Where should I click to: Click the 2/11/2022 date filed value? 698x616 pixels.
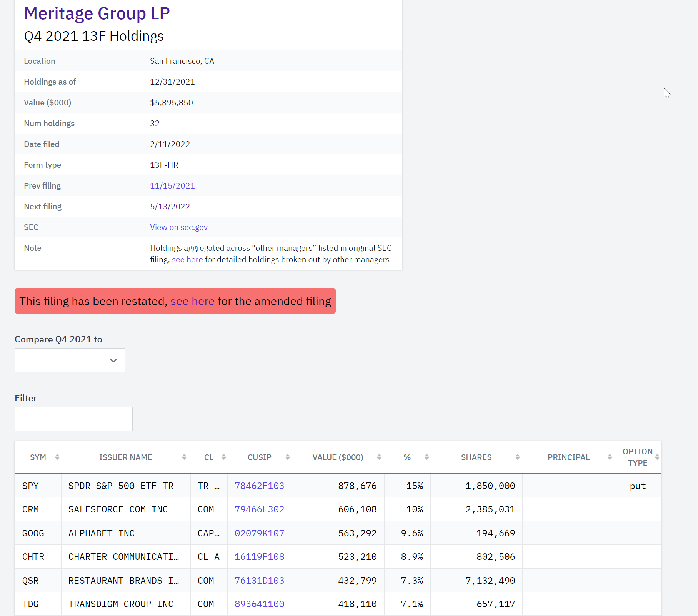170,144
